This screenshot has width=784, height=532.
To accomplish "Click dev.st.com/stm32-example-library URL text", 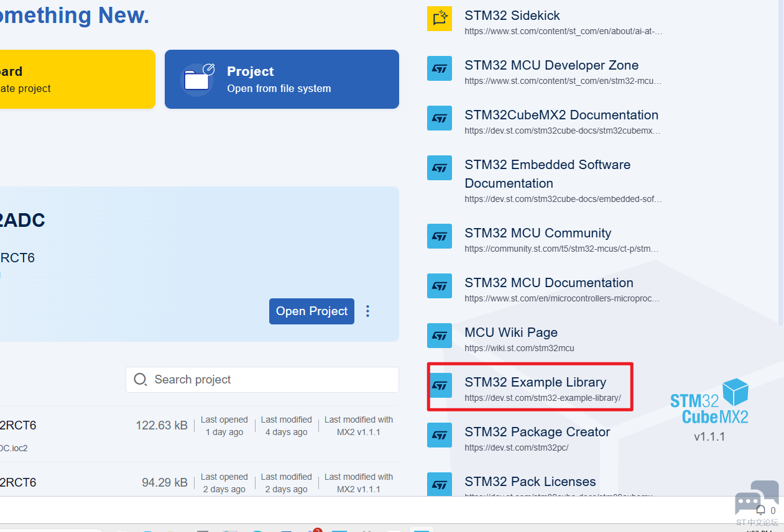I will 543,398.
